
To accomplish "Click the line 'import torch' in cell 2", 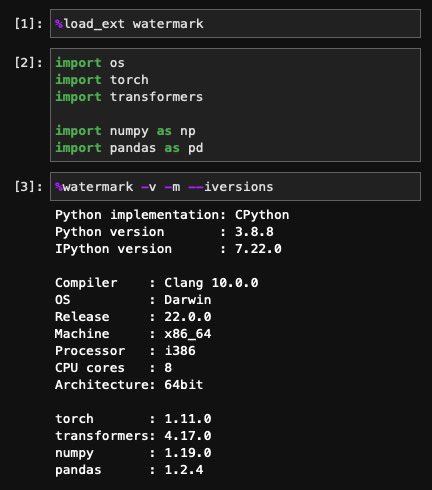I will pyautogui.click(x=102, y=80).
